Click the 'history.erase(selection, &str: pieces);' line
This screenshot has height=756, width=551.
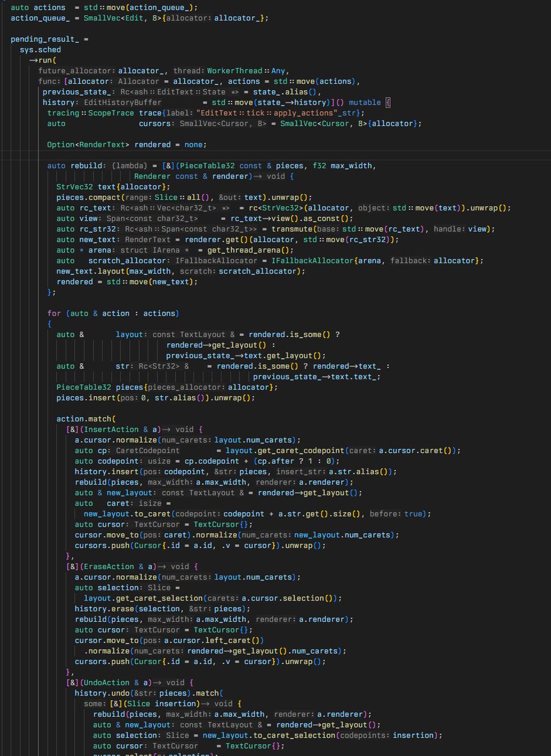162,609
